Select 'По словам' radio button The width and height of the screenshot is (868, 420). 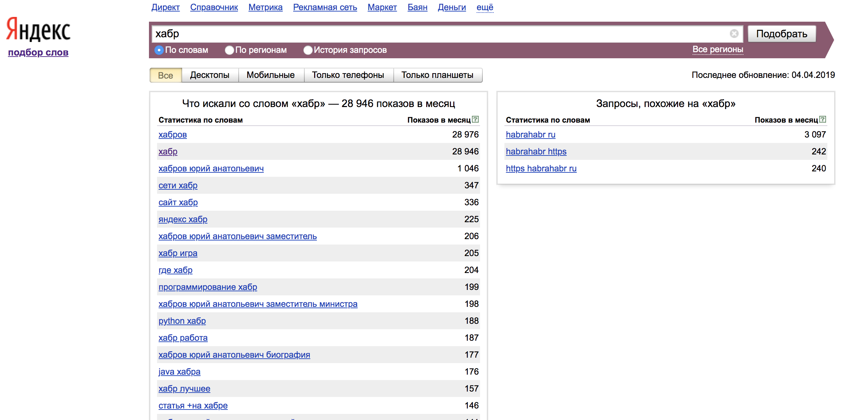(x=159, y=50)
